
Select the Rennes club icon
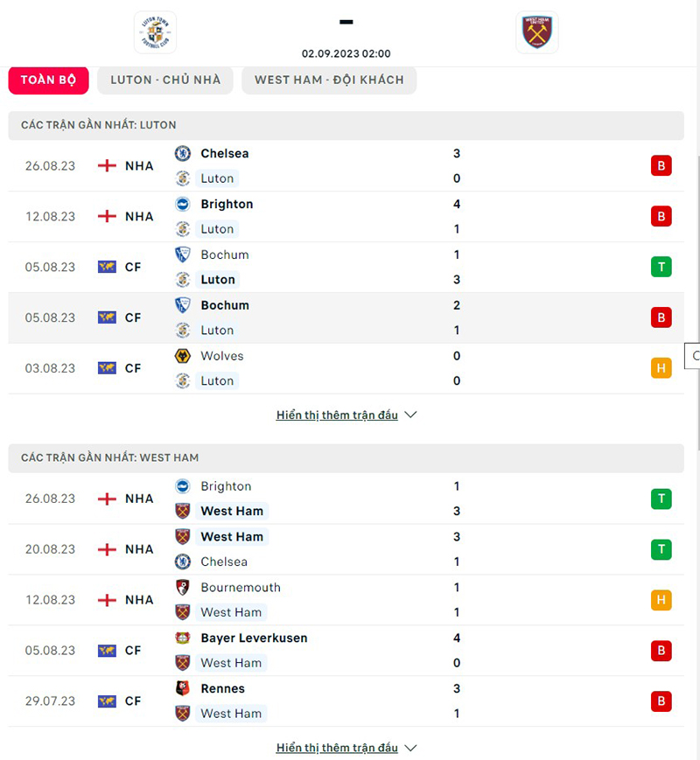point(183,689)
